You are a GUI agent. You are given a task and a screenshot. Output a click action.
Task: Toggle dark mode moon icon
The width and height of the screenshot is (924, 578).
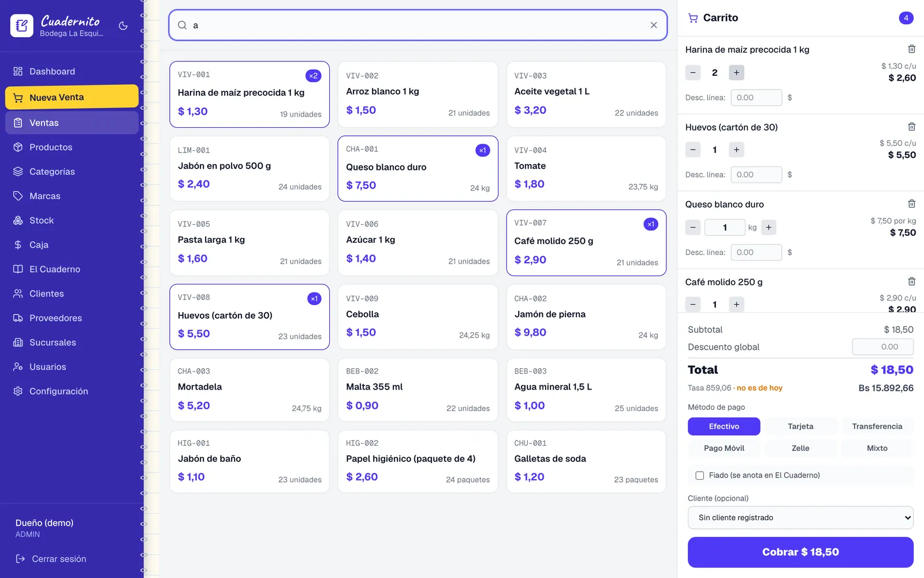(123, 25)
